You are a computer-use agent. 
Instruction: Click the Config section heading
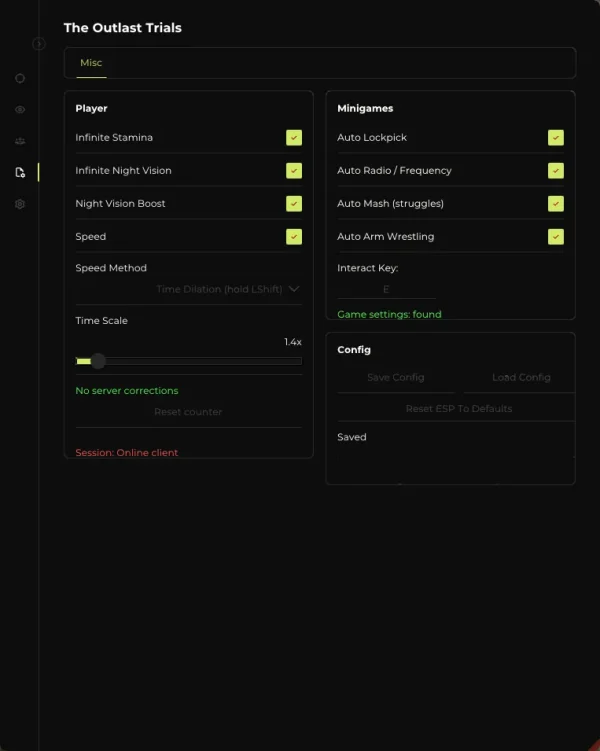(x=354, y=350)
